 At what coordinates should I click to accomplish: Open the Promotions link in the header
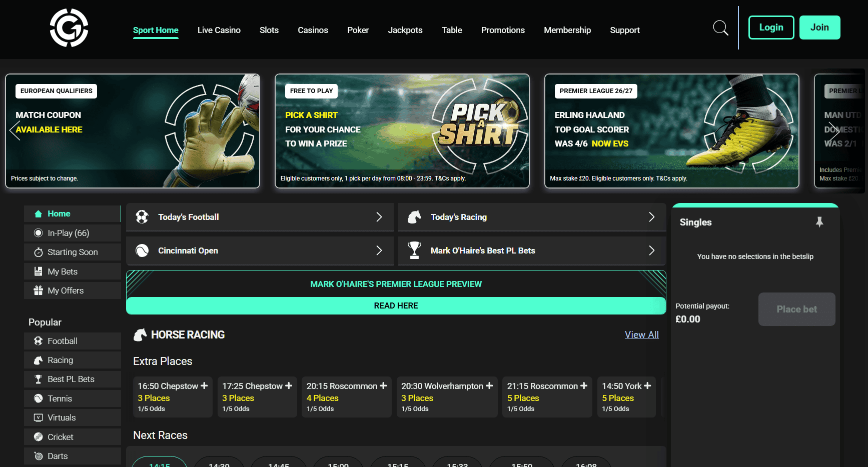click(x=503, y=30)
